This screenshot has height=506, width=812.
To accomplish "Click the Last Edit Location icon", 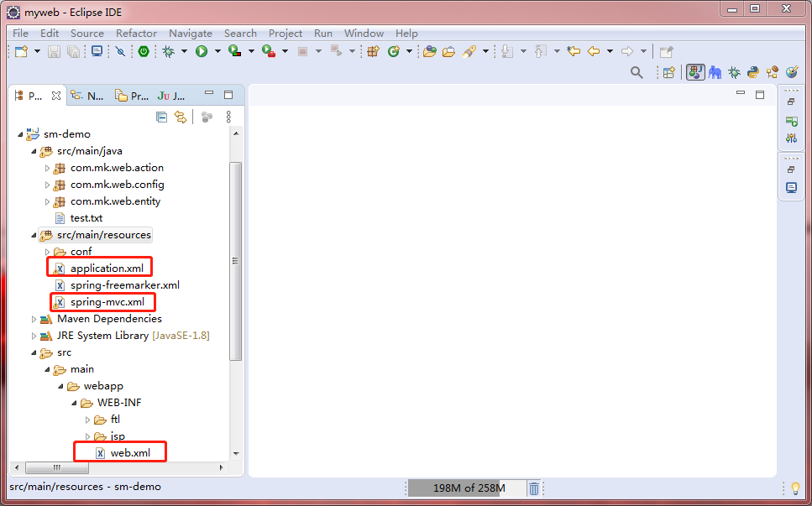I will 574,51.
